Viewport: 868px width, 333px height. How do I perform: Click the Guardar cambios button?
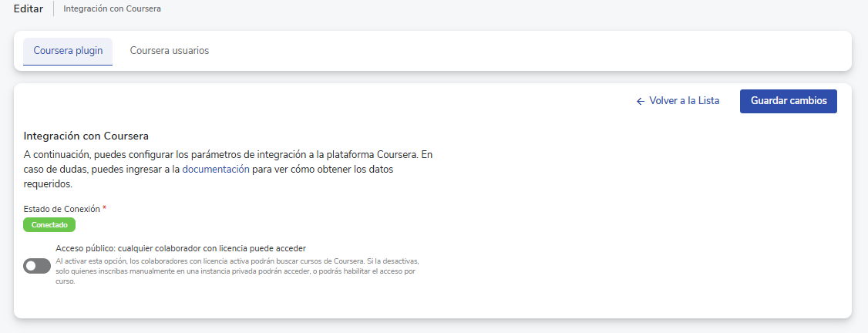point(788,101)
